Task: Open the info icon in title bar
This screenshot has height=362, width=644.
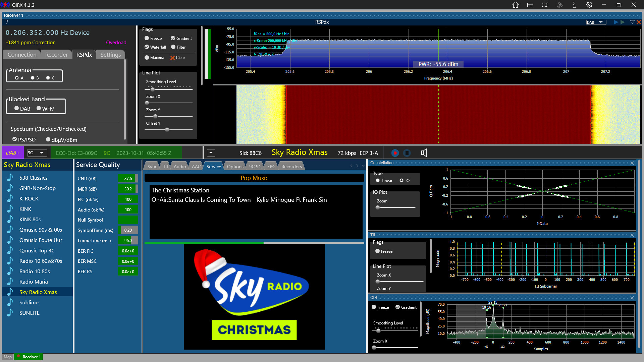Action: tap(574, 5)
